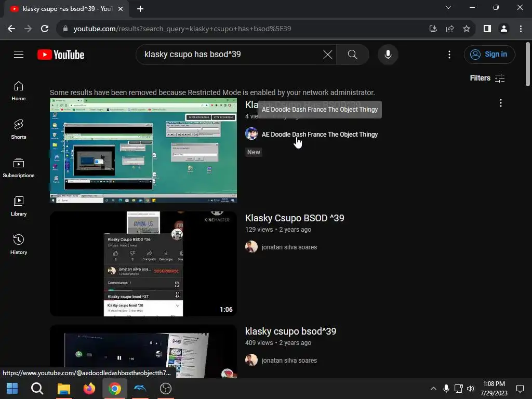The width and height of the screenshot is (532, 399).
Task: Reload the page with the refresh icon
Action: [x=45, y=29]
